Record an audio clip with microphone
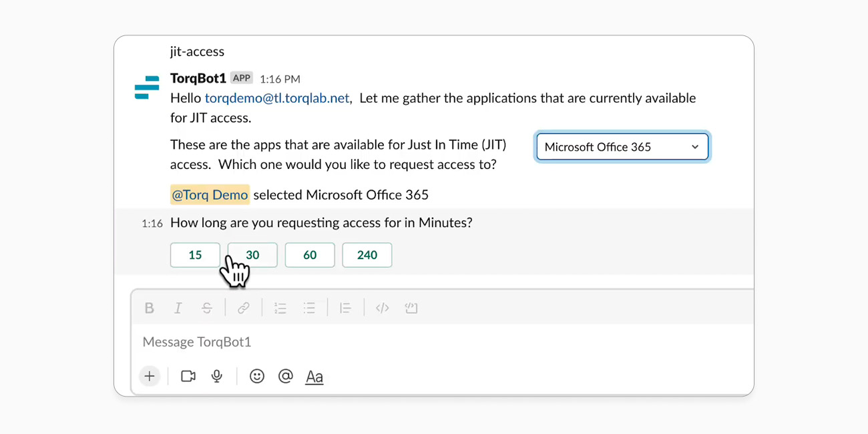Screen dimensions: 868x434 (x=217, y=377)
